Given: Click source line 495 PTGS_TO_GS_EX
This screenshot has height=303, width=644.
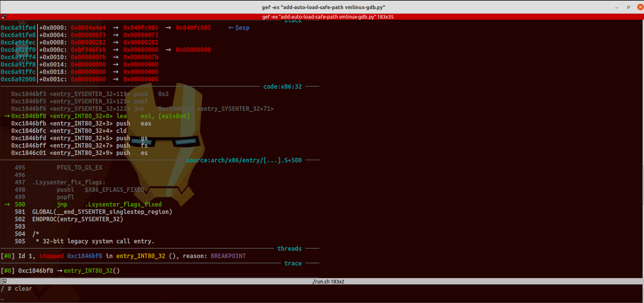Looking at the screenshot, I should (x=58, y=168).
